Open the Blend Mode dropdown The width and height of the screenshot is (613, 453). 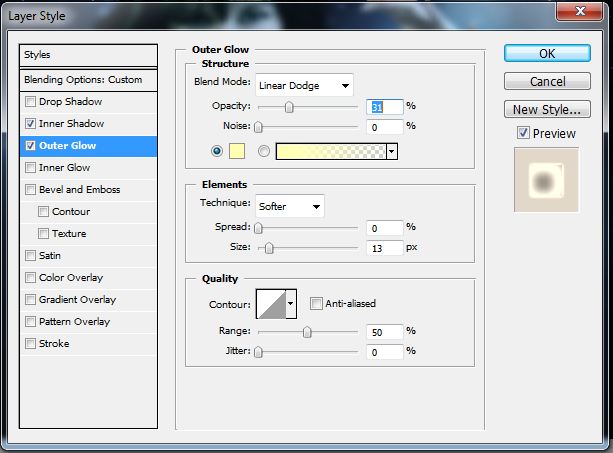coord(304,85)
